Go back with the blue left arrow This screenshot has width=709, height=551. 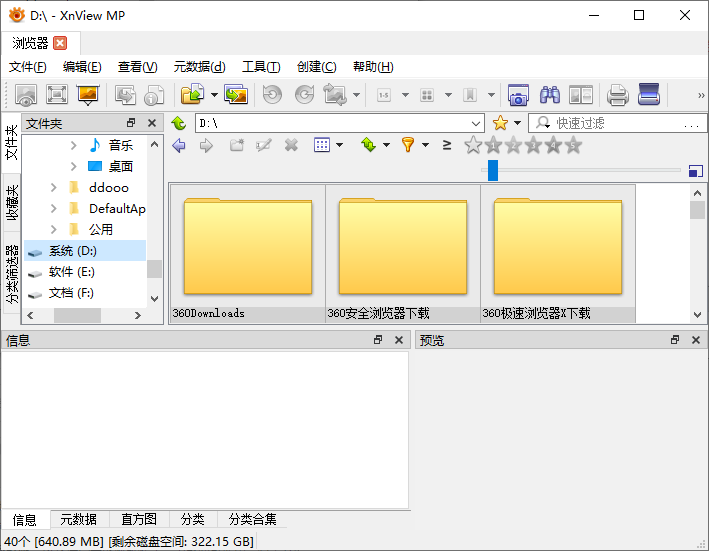(179, 145)
